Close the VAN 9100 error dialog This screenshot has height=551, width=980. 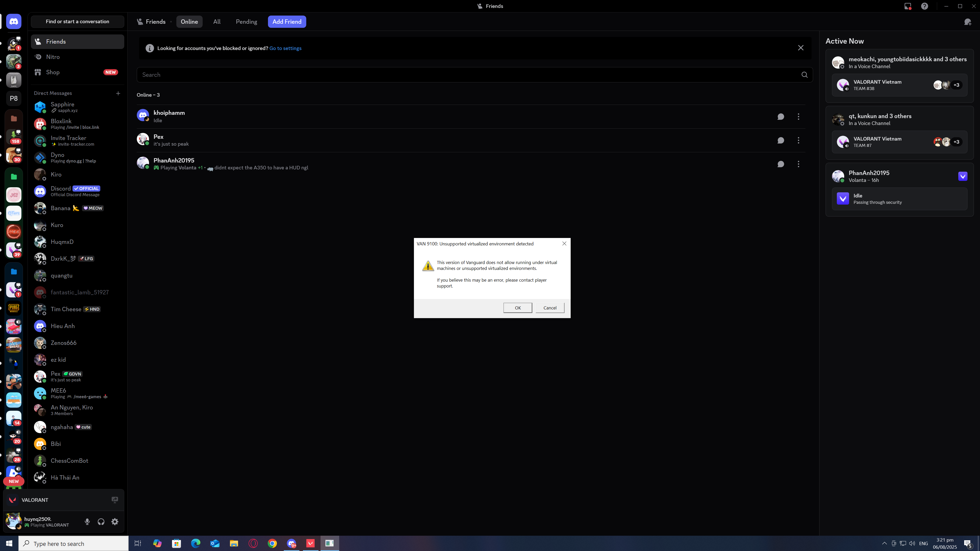[x=564, y=243]
